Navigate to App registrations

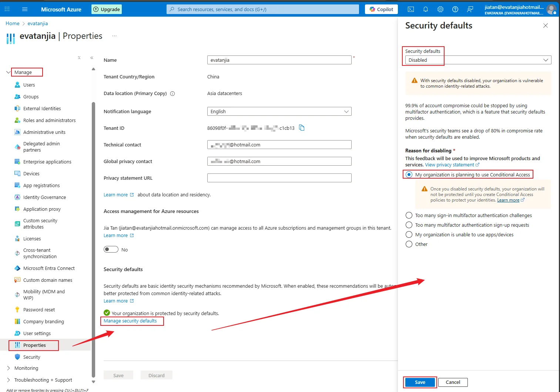[x=41, y=185]
